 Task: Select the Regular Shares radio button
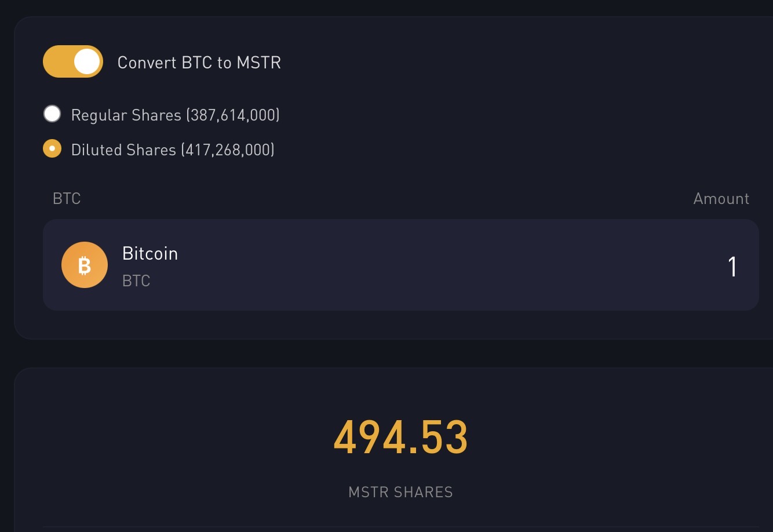point(52,114)
